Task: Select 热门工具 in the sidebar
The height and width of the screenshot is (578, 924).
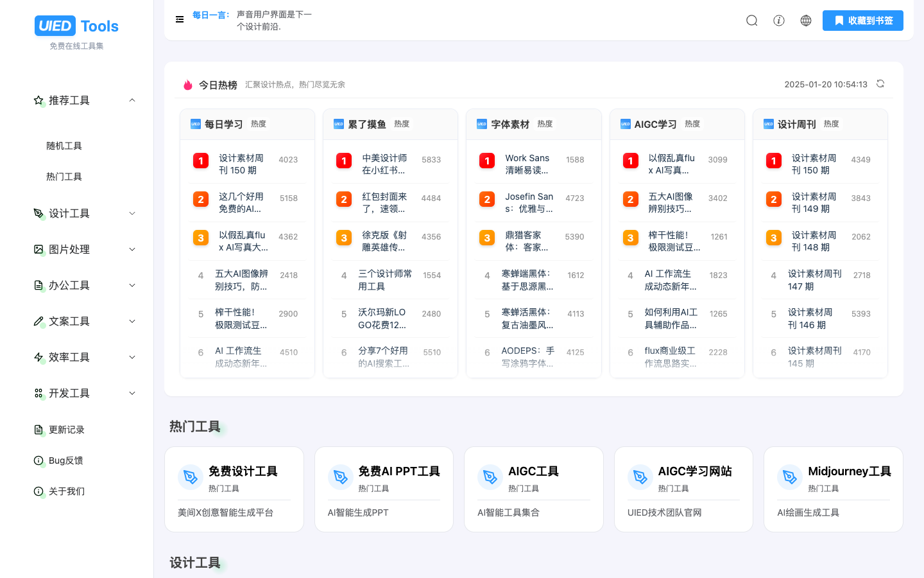Action: point(64,177)
